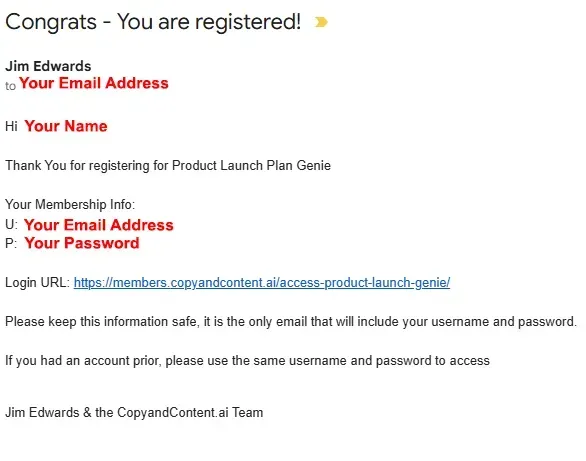Click the recipient 'Your Email Address' after to
Screen dimensions: 586x461
click(94, 83)
